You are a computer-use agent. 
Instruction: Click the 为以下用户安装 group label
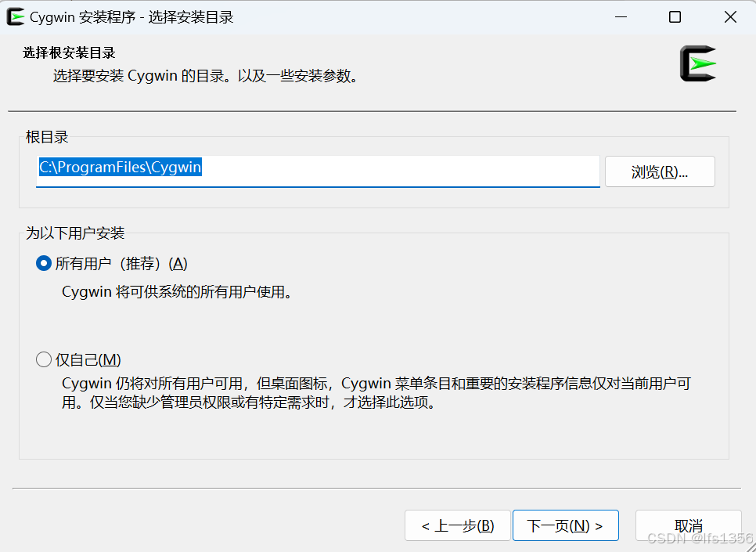click(74, 233)
